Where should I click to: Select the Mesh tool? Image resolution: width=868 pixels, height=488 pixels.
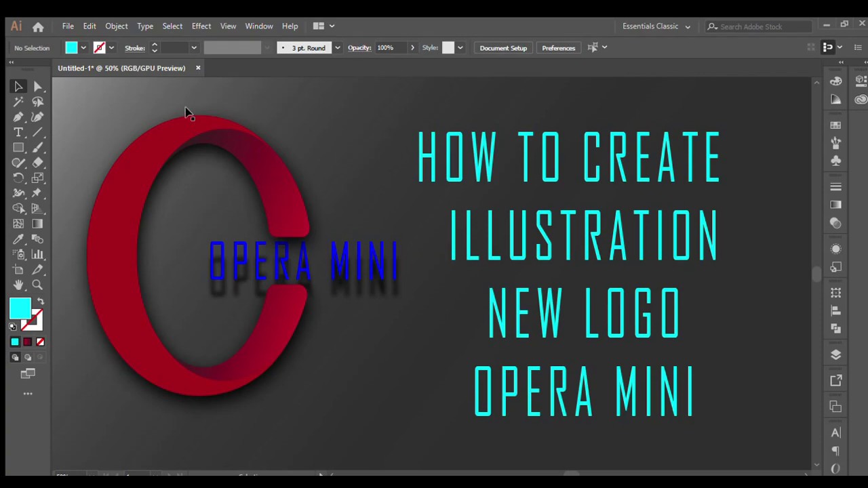(x=18, y=224)
